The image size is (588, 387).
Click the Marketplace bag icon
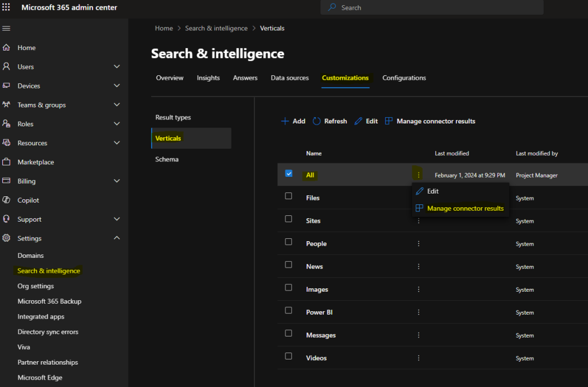pyautogui.click(x=6, y=161)
